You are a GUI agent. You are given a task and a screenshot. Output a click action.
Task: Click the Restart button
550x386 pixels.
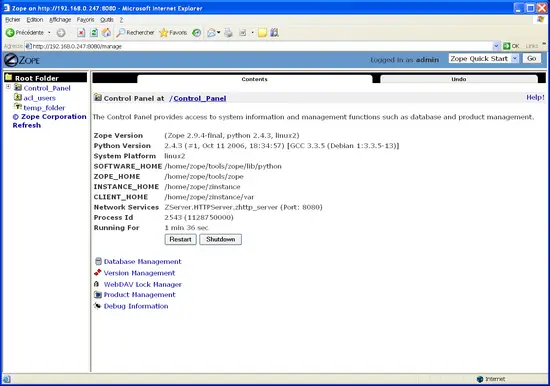[181, 239]
